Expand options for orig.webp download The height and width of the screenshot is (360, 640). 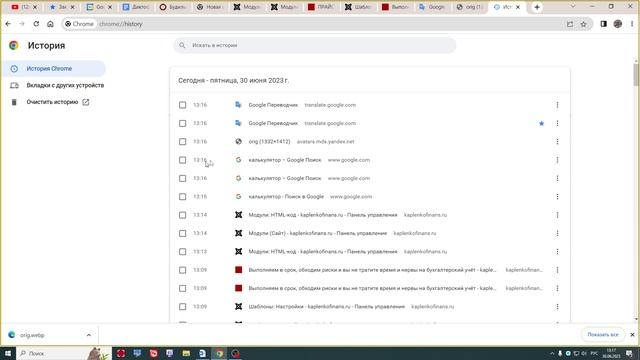pyautogui.click(x=89, y=335)
